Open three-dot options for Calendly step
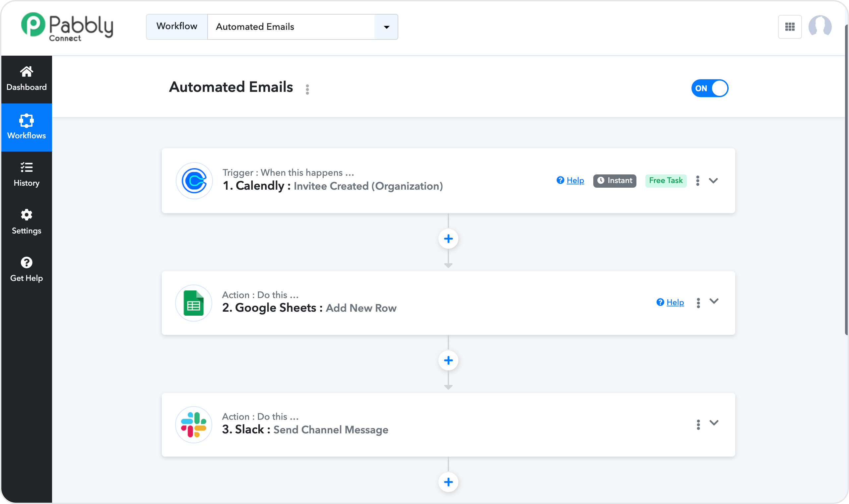 coord(697,181)
